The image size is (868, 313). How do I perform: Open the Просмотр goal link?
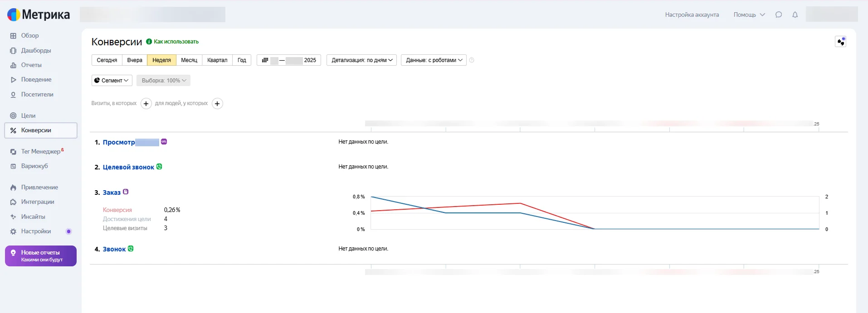[131, 142]
